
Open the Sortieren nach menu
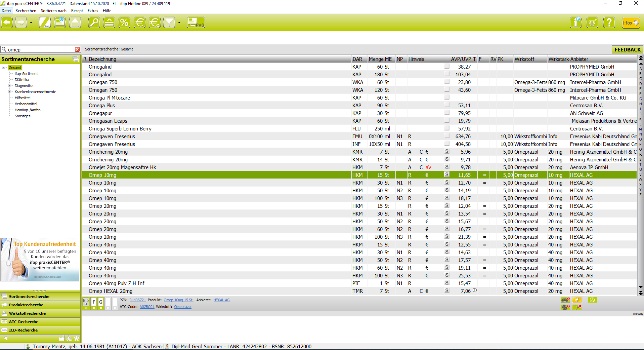click(54, 11)
